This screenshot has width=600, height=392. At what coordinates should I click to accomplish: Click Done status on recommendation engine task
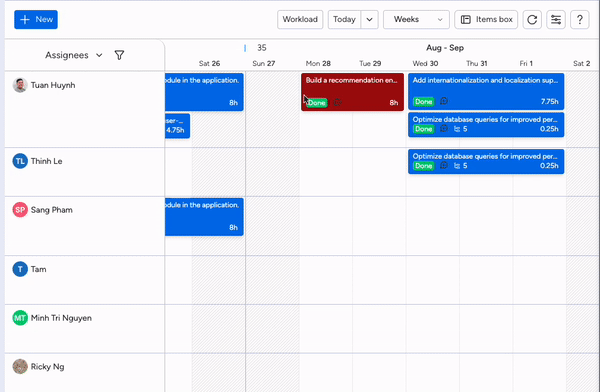coord(317,103)
